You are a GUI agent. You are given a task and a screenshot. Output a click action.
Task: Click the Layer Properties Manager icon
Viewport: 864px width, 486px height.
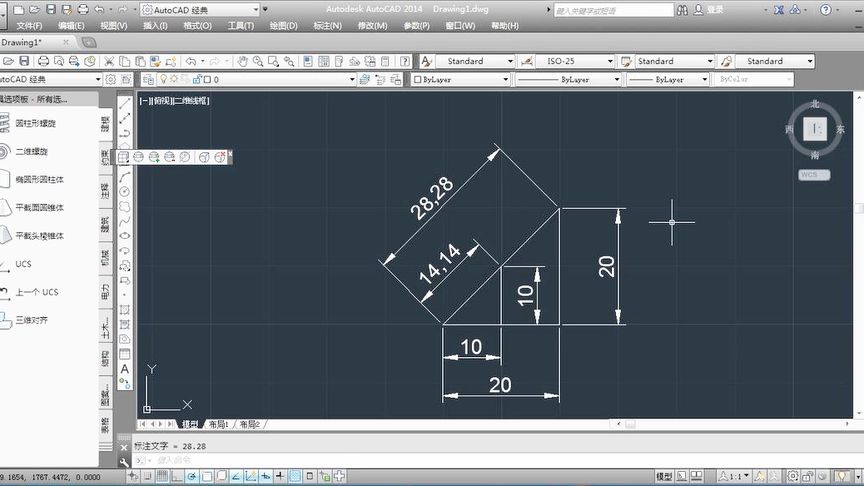click(x=148, y=79)
